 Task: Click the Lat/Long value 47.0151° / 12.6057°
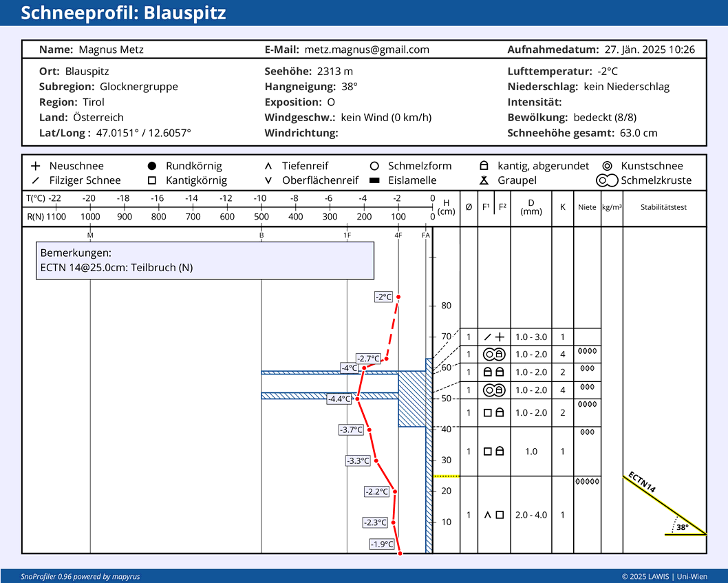(x=143, y=134)
